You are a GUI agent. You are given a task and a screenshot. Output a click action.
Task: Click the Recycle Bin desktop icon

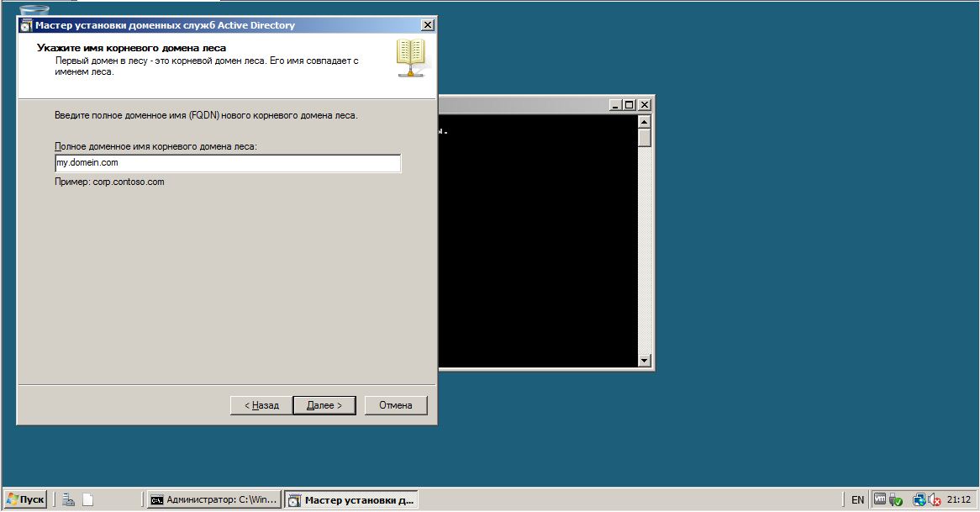click(34, 10)
